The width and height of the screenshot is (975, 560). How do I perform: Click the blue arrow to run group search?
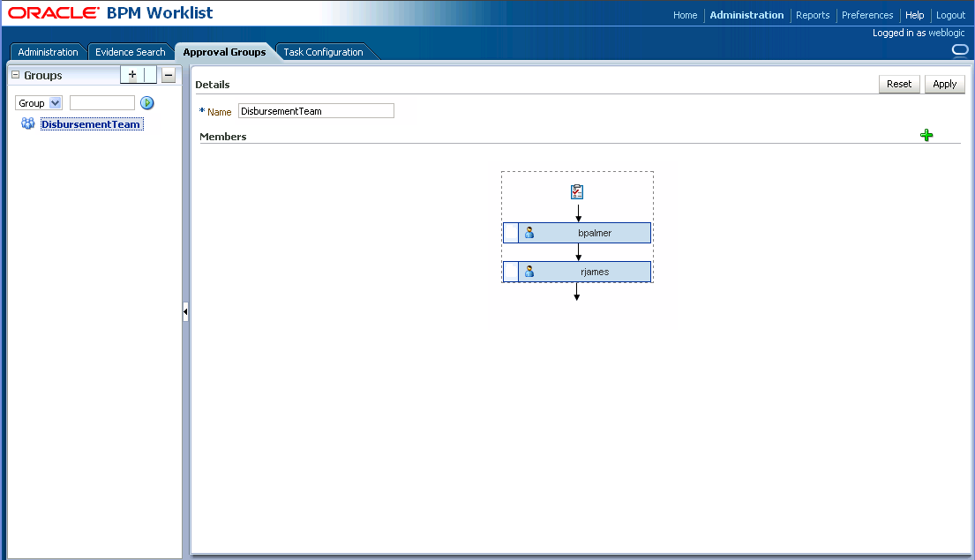click(x=146, y=102)
